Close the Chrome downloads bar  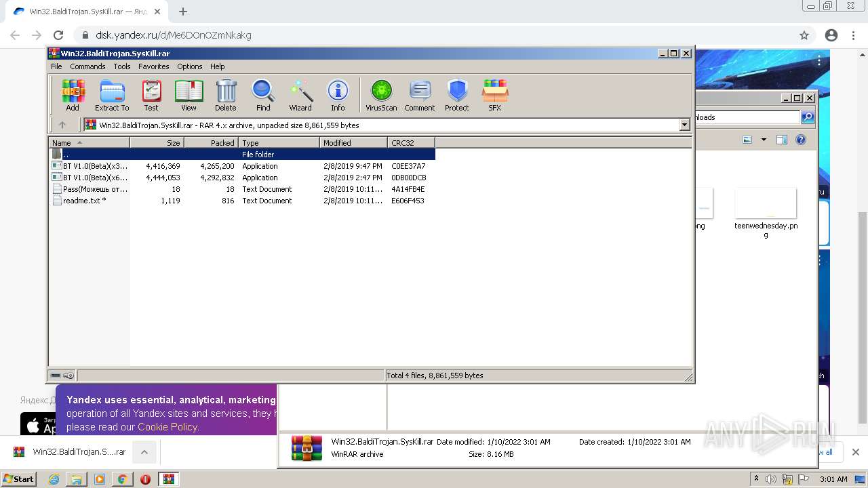pos(855,452)
